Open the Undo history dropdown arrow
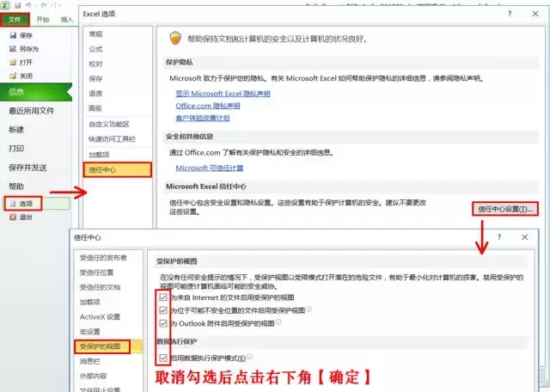Viewport: 550px width, 392px height. click(35, 6)
